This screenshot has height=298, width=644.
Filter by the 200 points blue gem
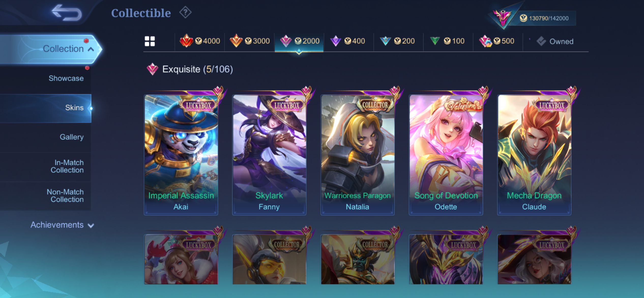click(397, 41)
